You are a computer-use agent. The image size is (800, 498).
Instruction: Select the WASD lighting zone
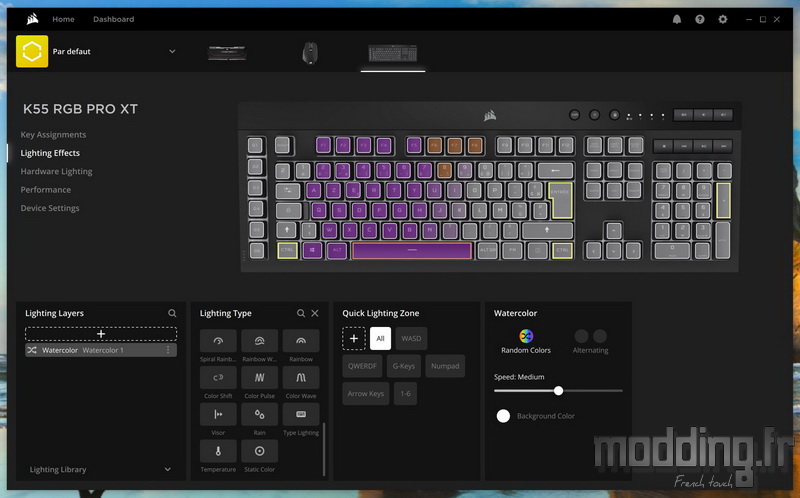[x=411, y=338]
